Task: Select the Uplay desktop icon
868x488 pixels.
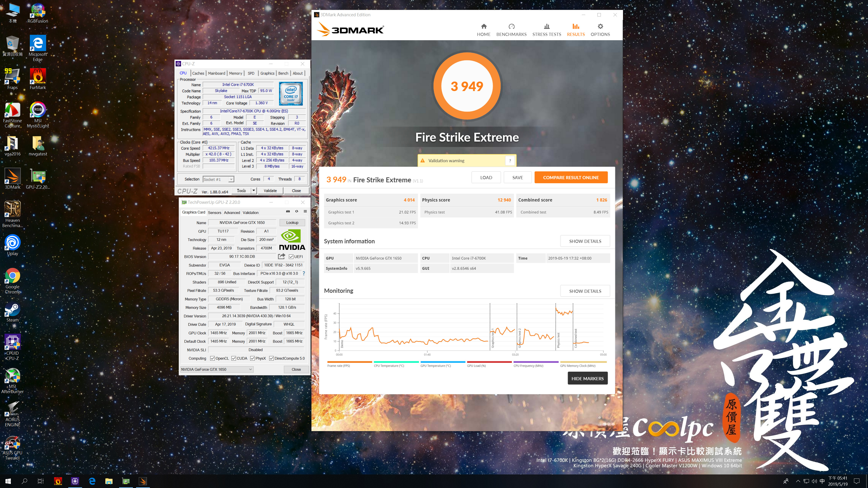Action: (12, 245)
